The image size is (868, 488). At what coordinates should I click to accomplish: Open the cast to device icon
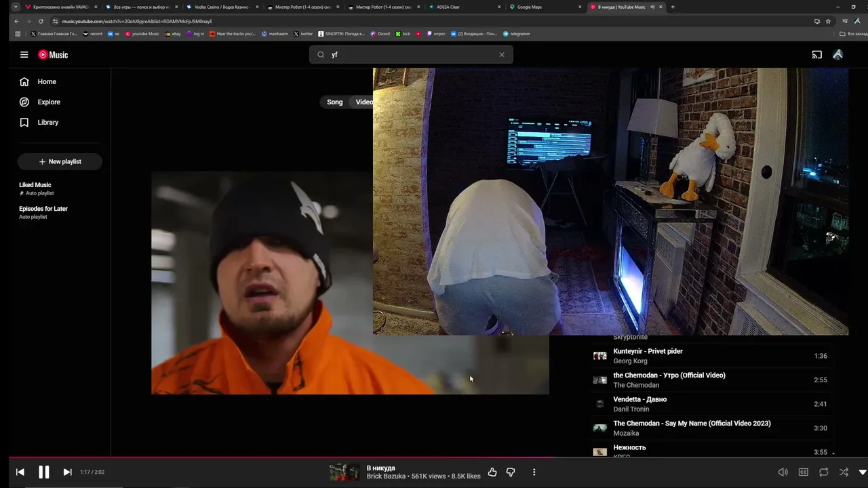pyautogui.click(x=817, y=55)
